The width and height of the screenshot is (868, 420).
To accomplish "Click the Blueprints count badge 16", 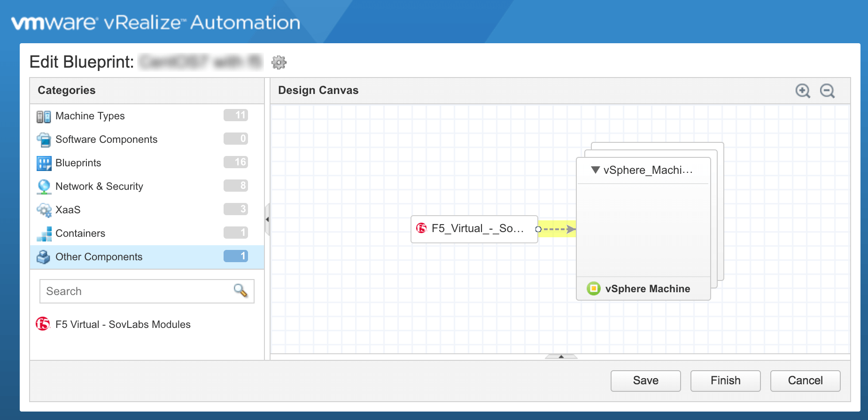I will 236,162.
